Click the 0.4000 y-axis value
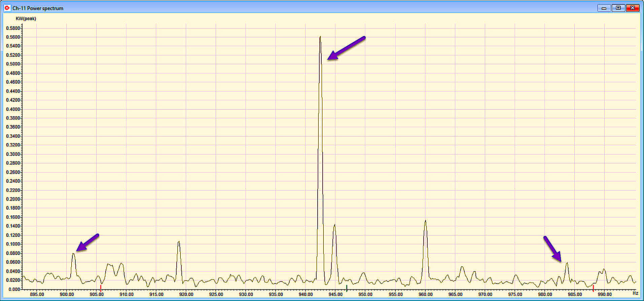Viewport: 644px width, 301px height. pos(13,109)
